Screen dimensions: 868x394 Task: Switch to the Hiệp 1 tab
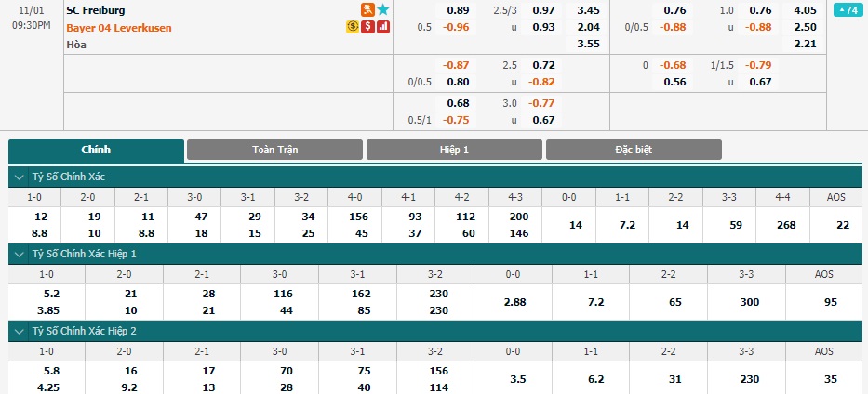tap(454, 150)
